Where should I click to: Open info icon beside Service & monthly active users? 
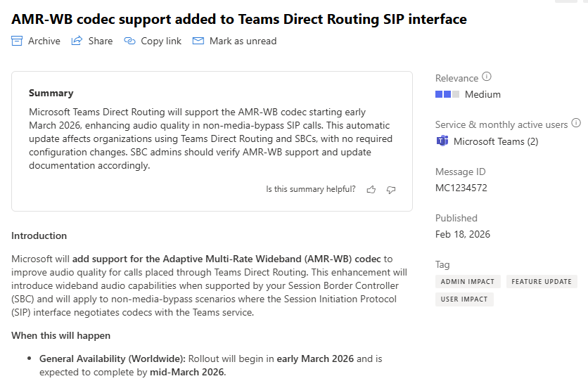point(576,124)
